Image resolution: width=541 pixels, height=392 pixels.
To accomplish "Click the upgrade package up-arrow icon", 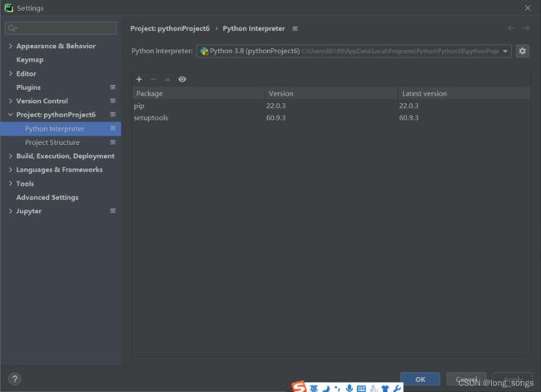I will pos(167,79).
